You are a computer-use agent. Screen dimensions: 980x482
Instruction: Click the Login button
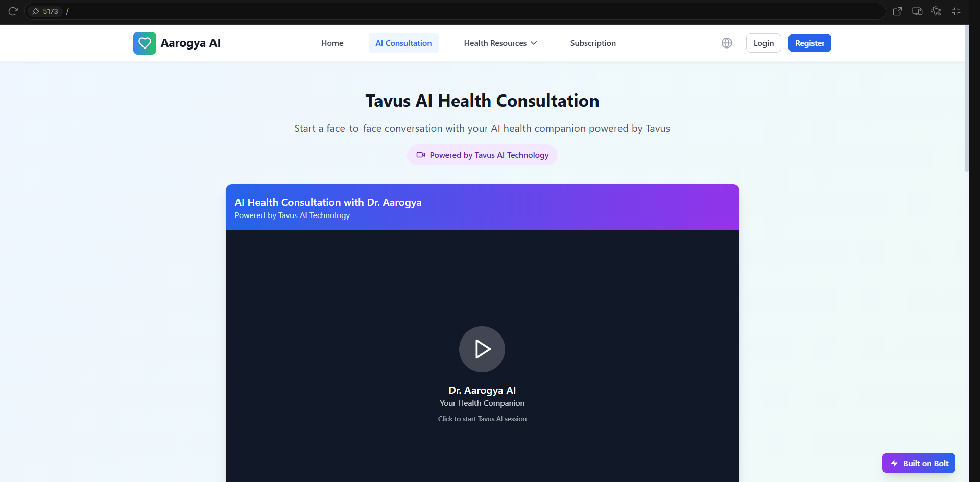coord(763,43)
